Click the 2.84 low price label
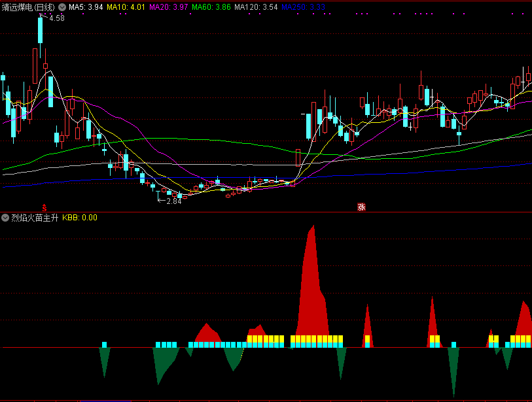The image size is (532, 402). pyautogui.click(x=174, y=201)
